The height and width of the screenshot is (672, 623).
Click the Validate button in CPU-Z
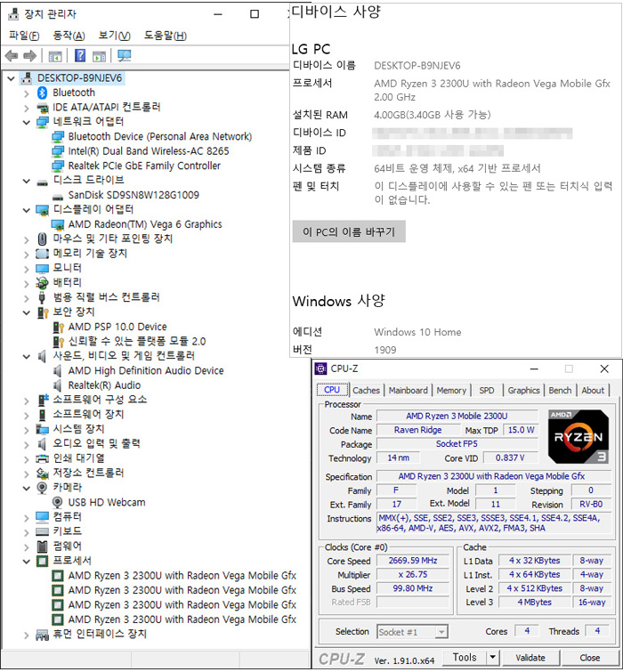coord(530,658)
